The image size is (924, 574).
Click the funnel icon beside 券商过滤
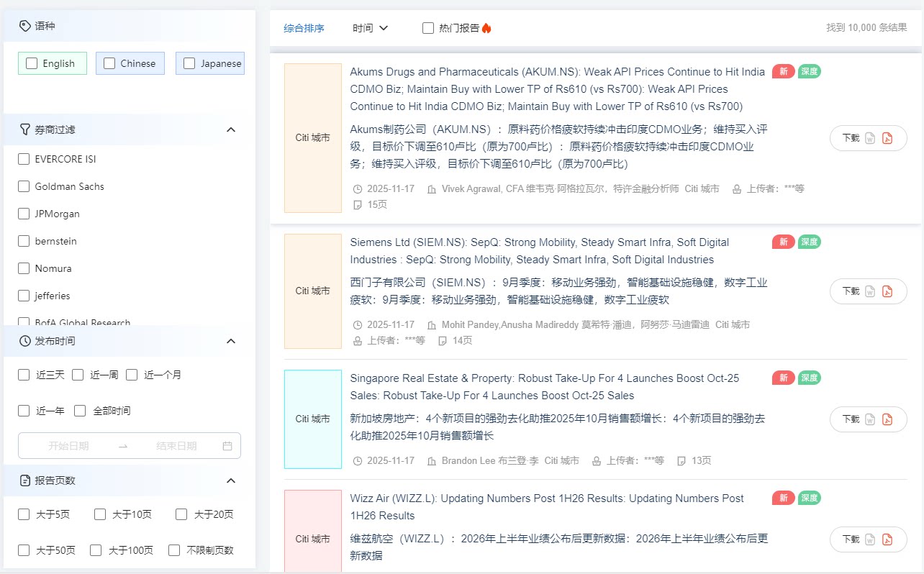click(25, 129)
